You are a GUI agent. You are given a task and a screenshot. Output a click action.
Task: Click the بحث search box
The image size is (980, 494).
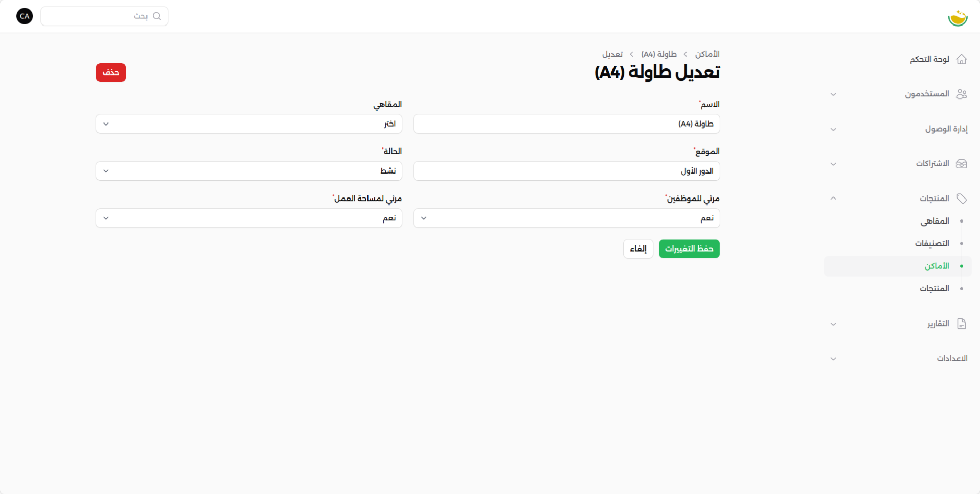(x=105, y=16)
